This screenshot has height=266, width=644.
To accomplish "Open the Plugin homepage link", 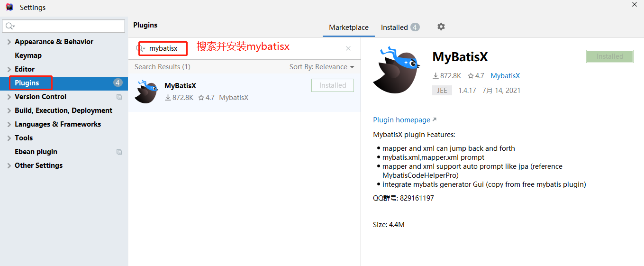I will [401, 120].
